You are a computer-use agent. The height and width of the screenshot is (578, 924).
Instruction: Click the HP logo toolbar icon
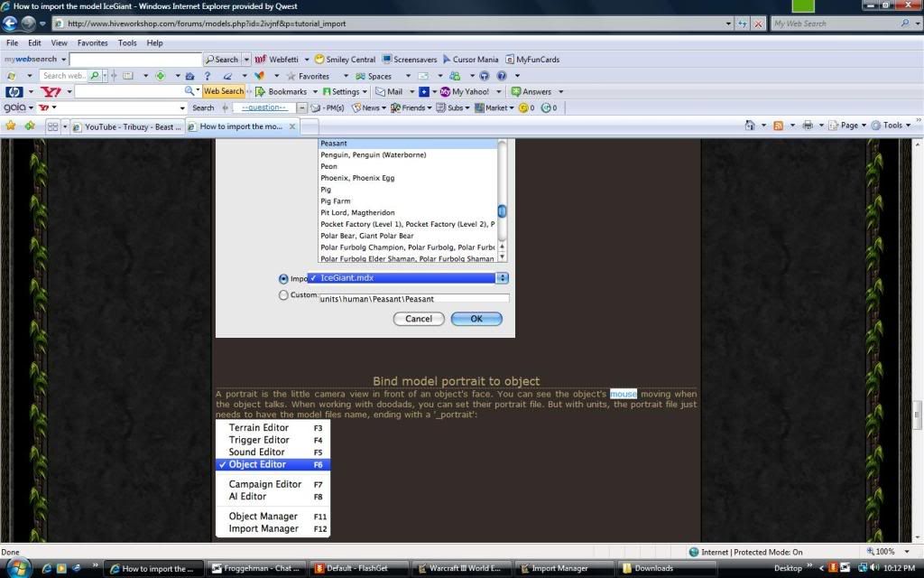pyautogui.click(x=14, y=92)
